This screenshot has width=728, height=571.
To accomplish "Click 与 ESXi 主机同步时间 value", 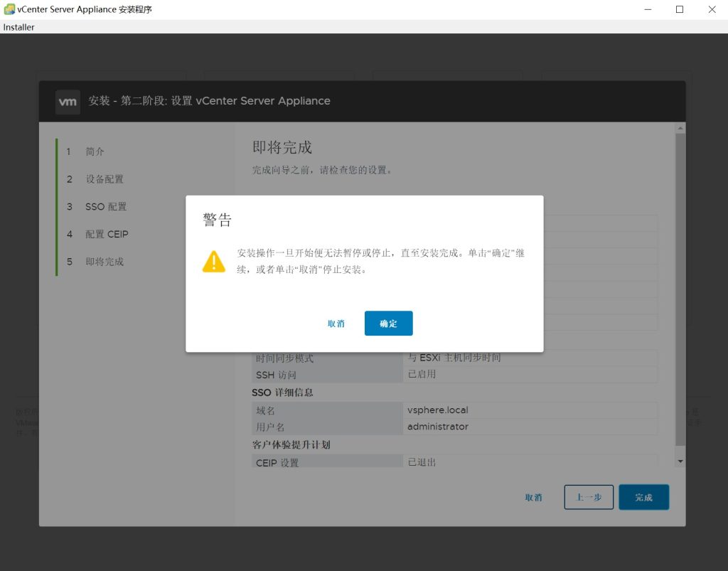I will tap(454, 358).
